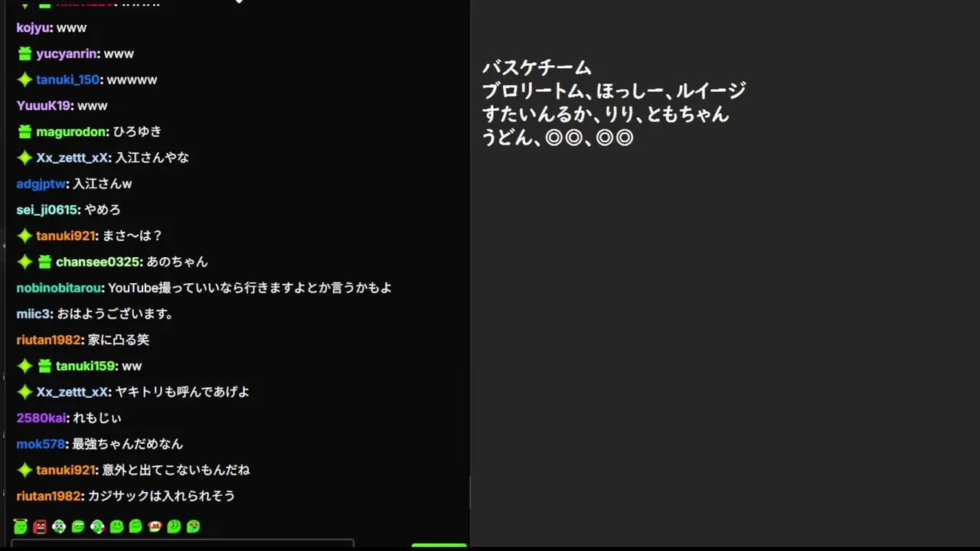Click the star badge beside tanuki_150
The width and height of the screenshot is (980, 551).
24,80
